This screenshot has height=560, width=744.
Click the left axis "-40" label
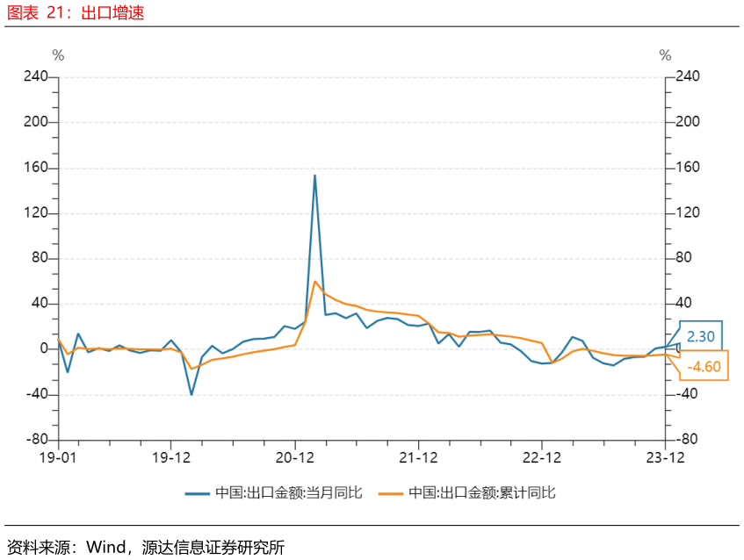pos(37,394)
